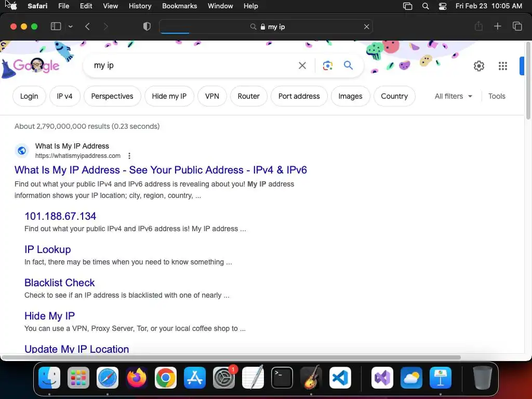
Task: Open the Blacklist Check sitelink
Action: [x=59, y=283]
